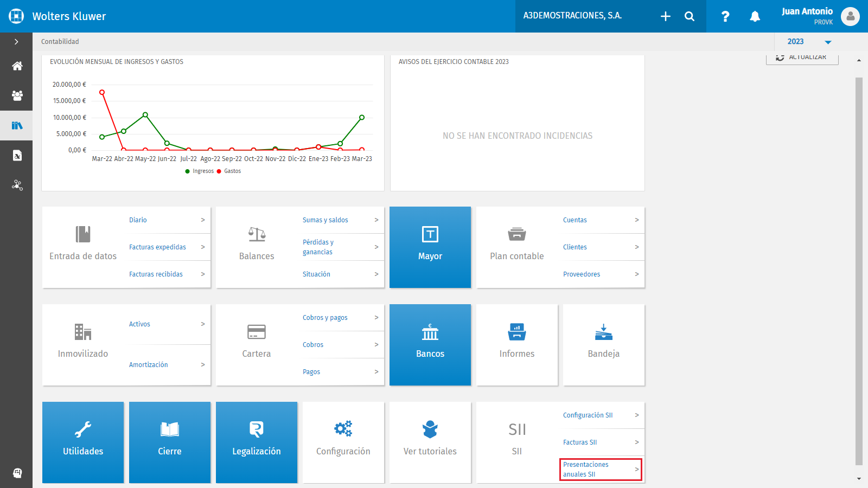Viewport: 868px width, 488px height.
Task: Toggle Ingresos series in chart legend
Action: [x=200, y=171]
